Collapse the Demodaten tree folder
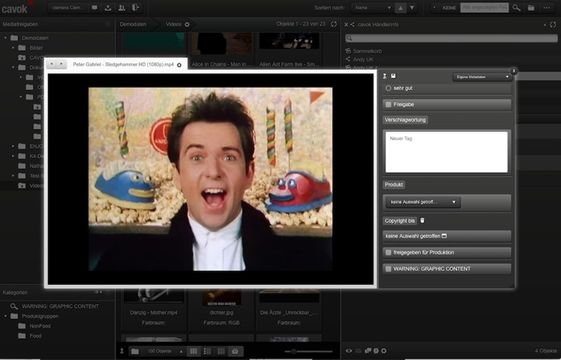The image size is (561, 360). (x=5, y=38)
